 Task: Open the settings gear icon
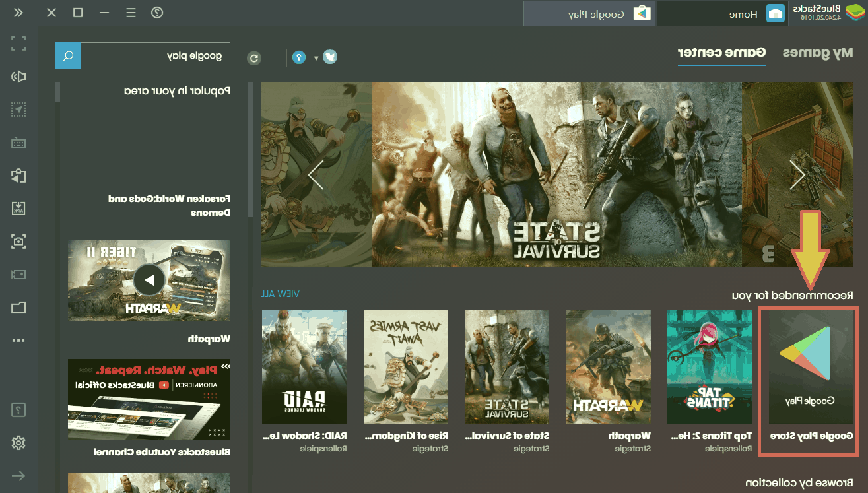click(x=18, y=443)
